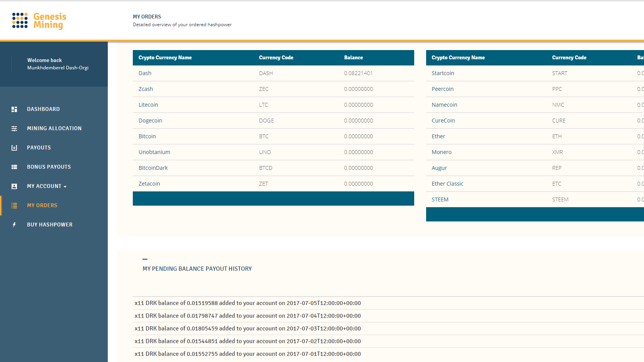Click the Payouts download icon
The width and height of the screenshot is (644, 362).
(x=14, y=148)
